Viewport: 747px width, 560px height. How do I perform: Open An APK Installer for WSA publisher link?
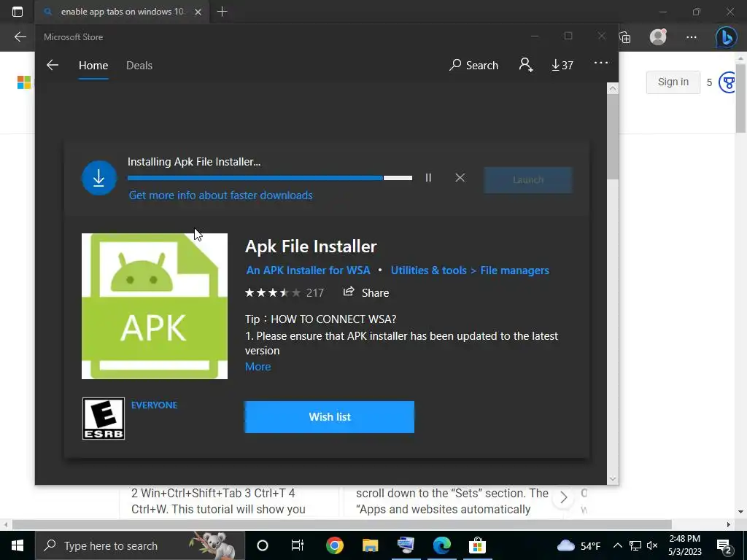(309, 271)
